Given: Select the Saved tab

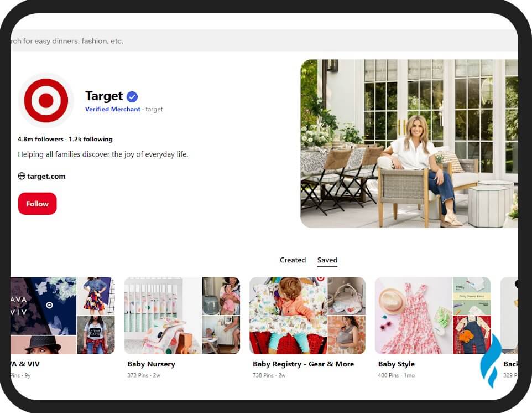Looking at the screenshot, I should tap(327, 260).
